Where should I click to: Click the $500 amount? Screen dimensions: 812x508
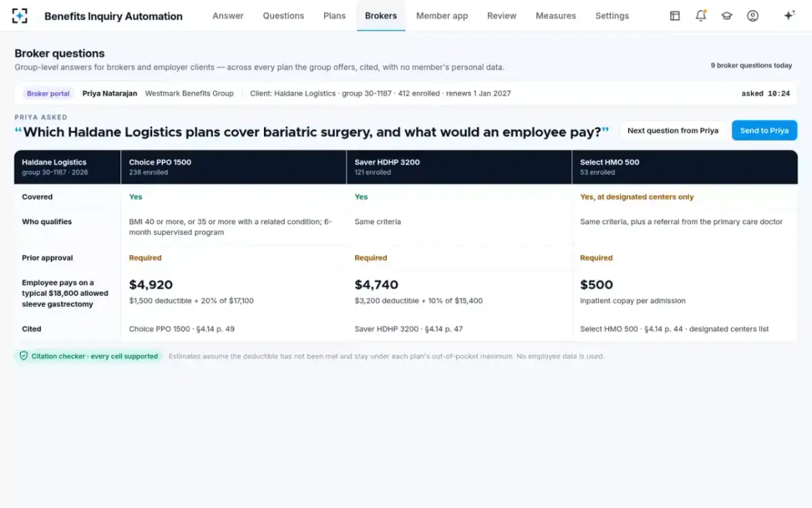pyautogui.click(x=596, y=284)
